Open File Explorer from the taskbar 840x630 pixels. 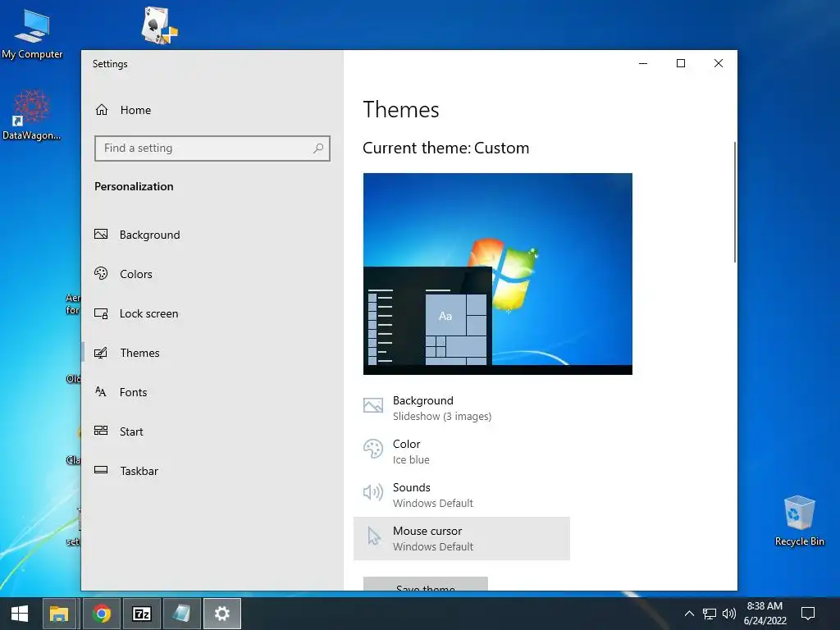coord(59,614)
